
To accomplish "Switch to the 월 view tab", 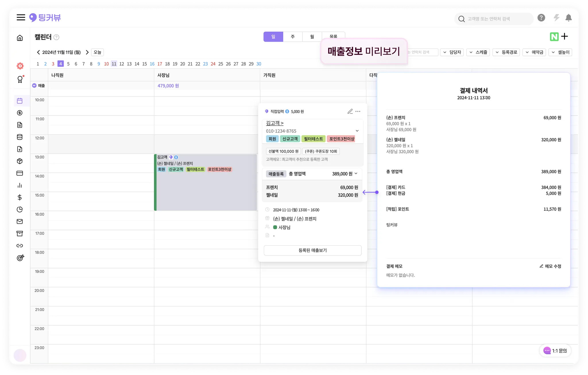I will click(312, 37).
